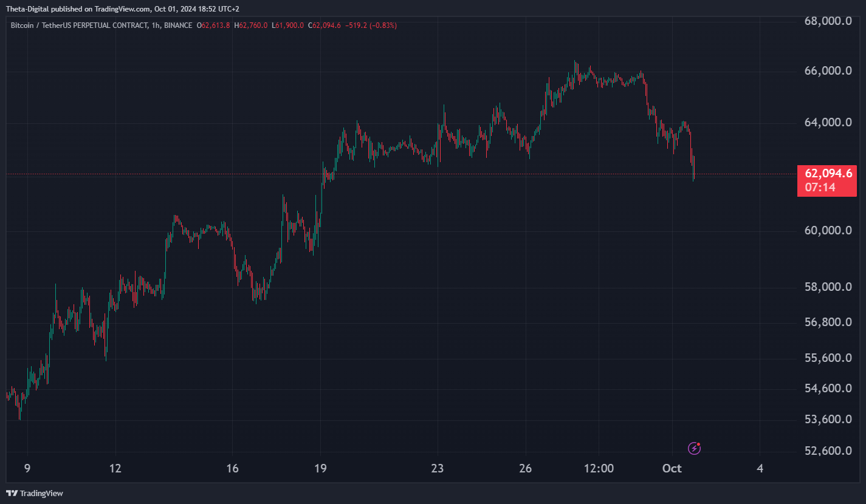Click the low value L61,900.0
This screenshot has height=504, width=866.
(x=288, y=26)
